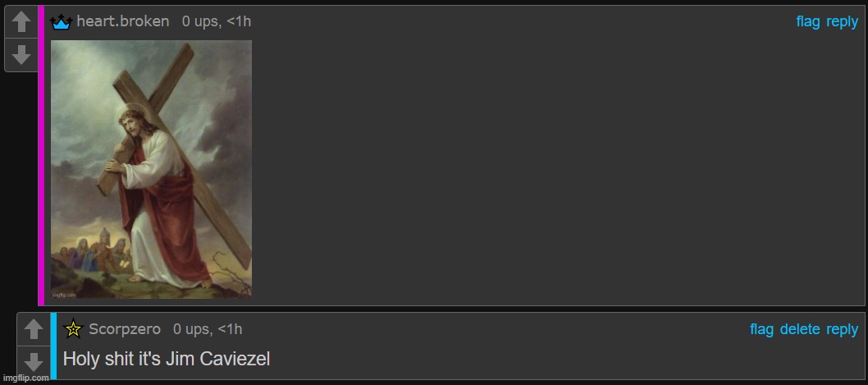The height and width of the screenshot is (385, 868).
Task: Upvote heart.broken's image comment
Action: [x=21, y=22]
